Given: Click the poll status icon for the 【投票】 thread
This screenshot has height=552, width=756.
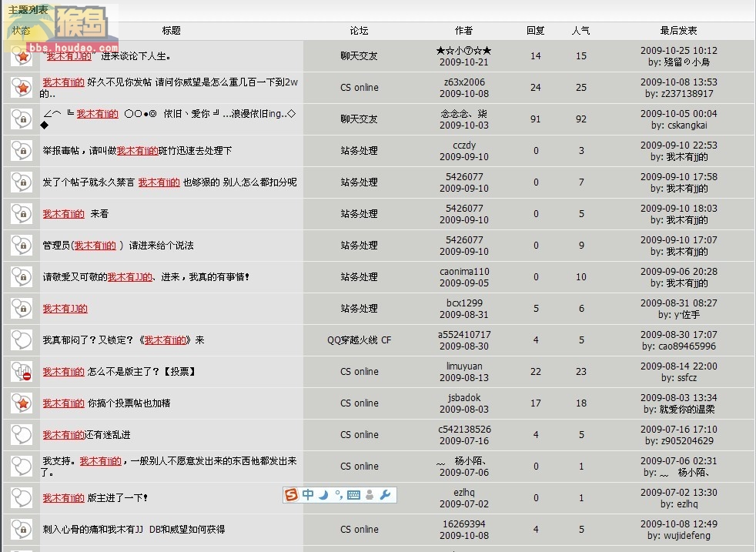Looking at the screenshot, I should 22,372.
